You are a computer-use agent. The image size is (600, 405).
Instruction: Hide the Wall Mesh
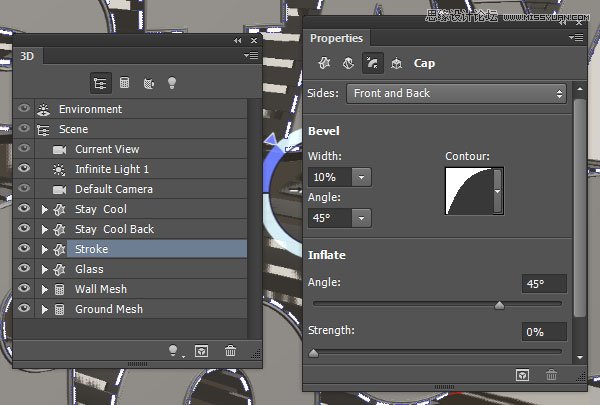pos(24,288)
